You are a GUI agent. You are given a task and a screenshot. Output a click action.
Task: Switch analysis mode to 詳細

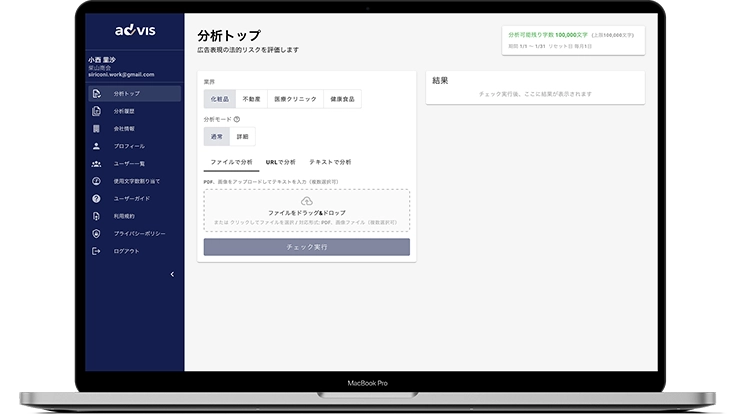242,137
